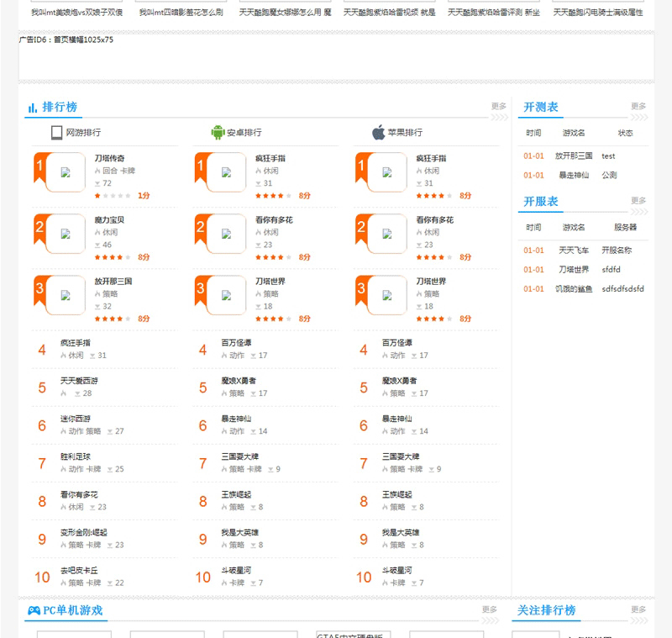Open 刀塔传奇 title in 网游排行
Screen dimensions: 672x638
click(x=110, y=158)
